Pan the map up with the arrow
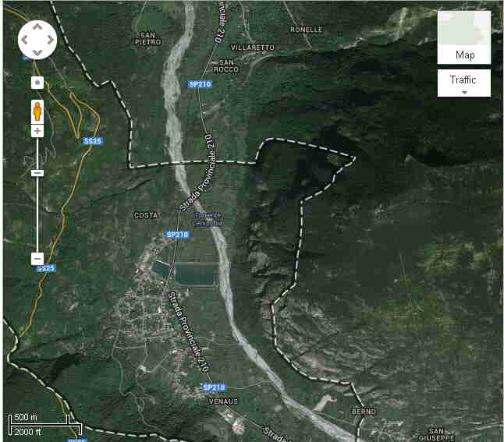Screen dimensions: 504x442 tap(37, 26)
